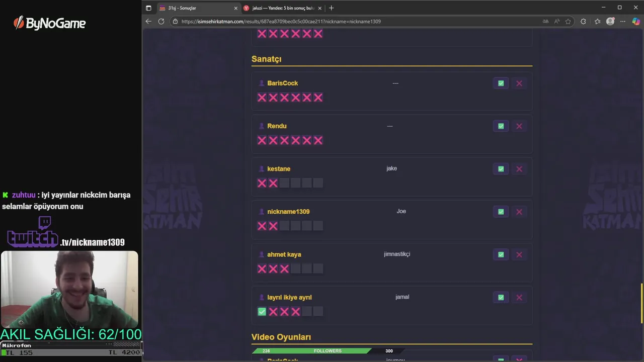The image size is (644, 362).
Task: Approve Rendu's Sanatçı answer with green check
Action: tap(501, 126)
